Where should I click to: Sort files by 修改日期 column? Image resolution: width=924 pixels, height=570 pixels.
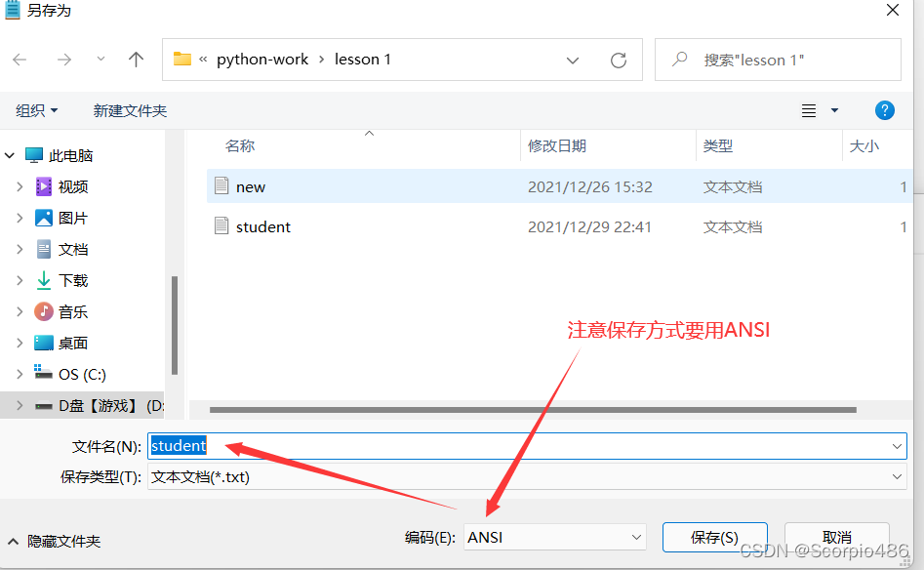557,145
